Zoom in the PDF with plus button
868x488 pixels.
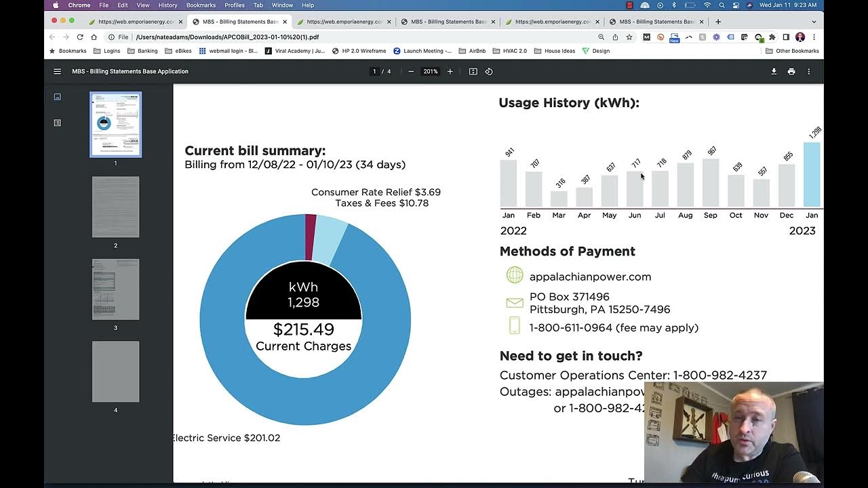(450, 71)
